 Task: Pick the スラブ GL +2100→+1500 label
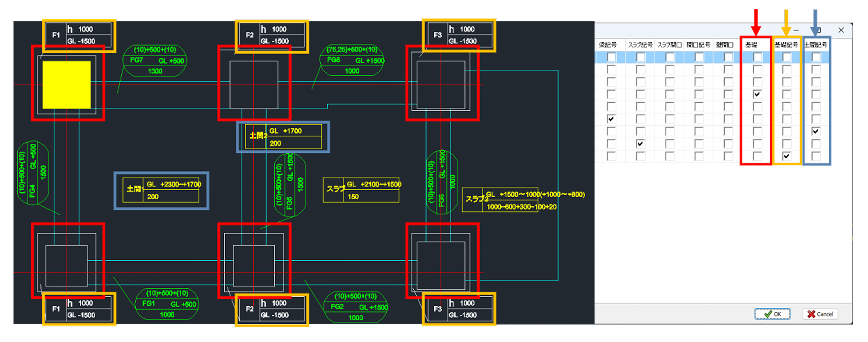pyautogui.click(x=361, y=190)
